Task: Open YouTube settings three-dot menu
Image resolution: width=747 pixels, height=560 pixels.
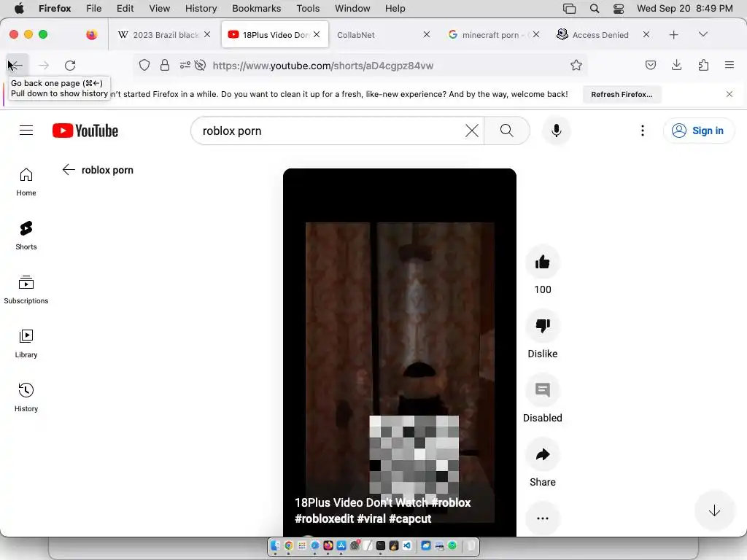Action: 643,131
